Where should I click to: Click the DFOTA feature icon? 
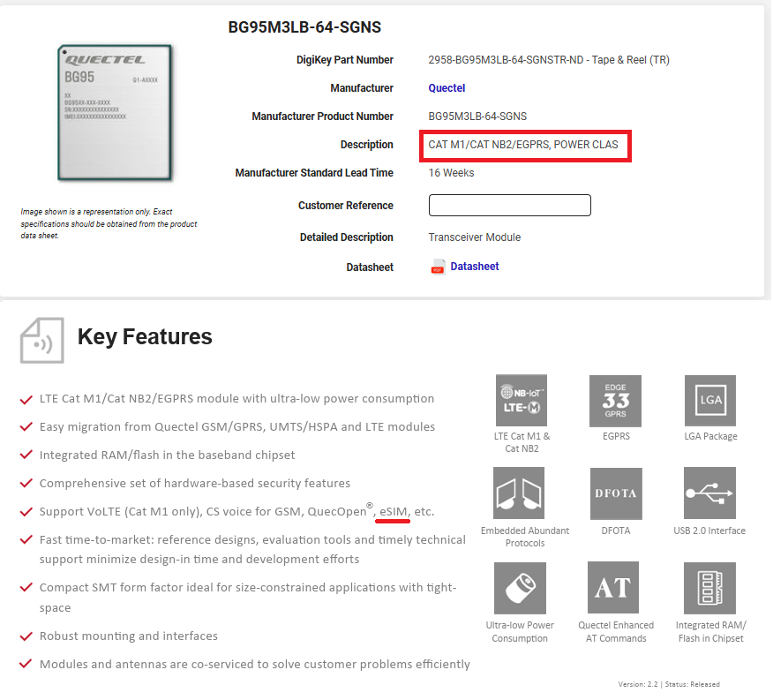pos(615,493)
